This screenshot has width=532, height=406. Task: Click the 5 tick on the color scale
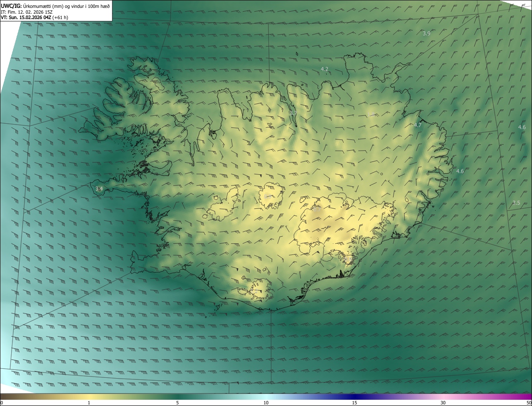point(177,403)
